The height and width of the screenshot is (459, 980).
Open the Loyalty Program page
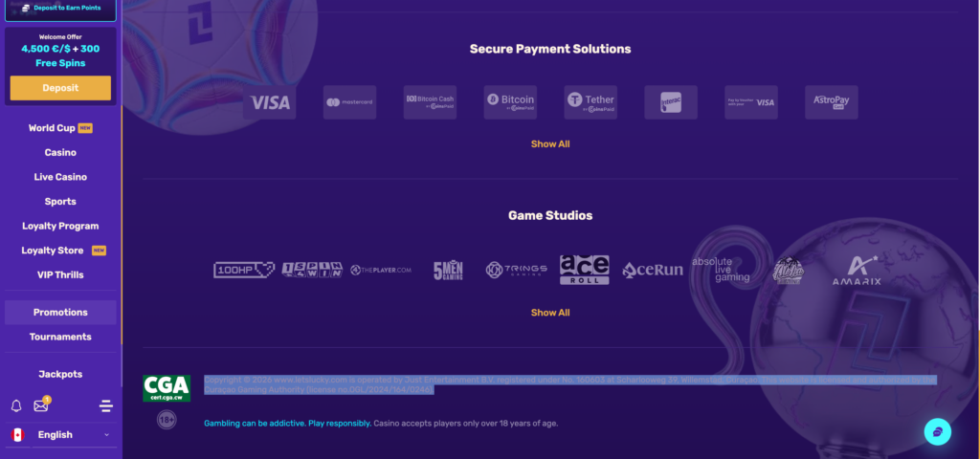[60, 226]
